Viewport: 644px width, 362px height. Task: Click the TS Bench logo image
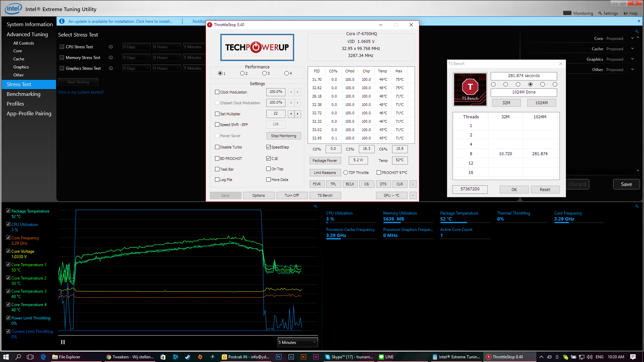(470, 89)
